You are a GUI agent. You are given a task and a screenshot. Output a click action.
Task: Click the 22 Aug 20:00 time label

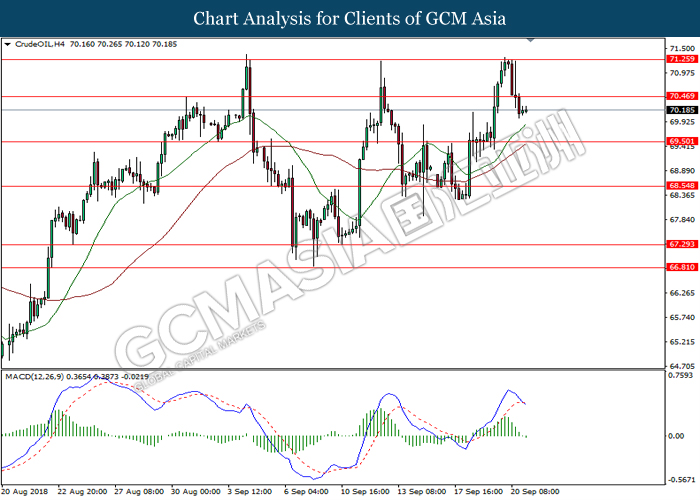(82, 492)
